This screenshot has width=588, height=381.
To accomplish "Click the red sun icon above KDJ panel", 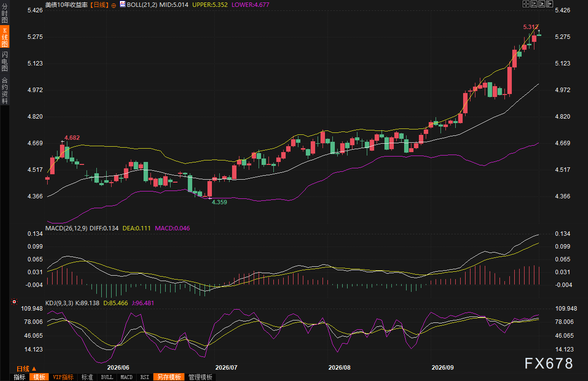I will (x=14, y=302).
